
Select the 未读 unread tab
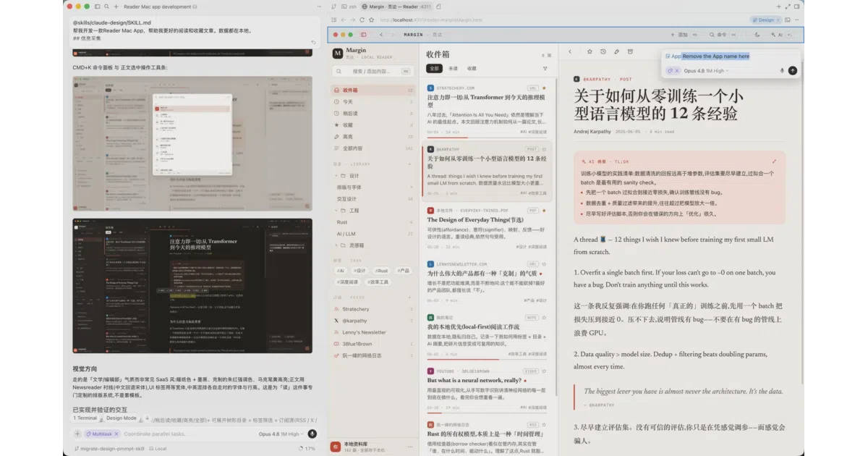(x=453, y=69)
